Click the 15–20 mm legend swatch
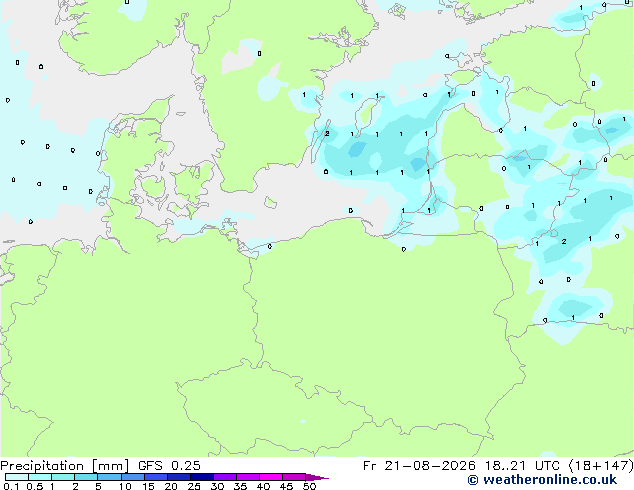Image resolution: width=634 pixels, height=490 pixels. pos(155,477)
